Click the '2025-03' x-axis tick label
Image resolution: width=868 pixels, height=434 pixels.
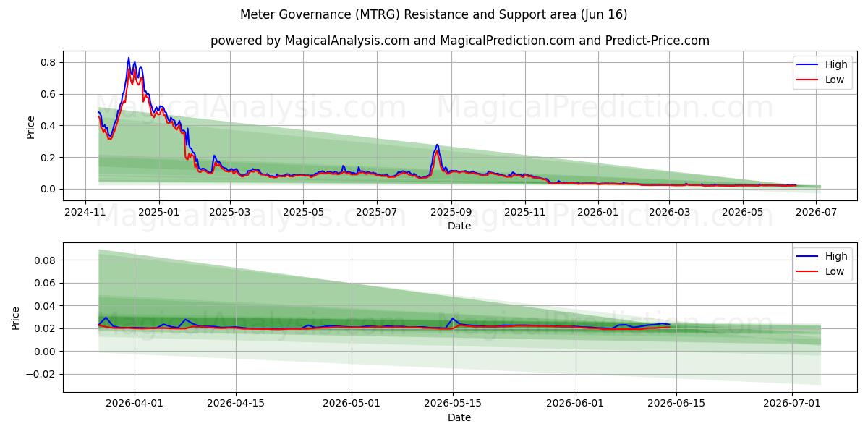coord(229,212)
